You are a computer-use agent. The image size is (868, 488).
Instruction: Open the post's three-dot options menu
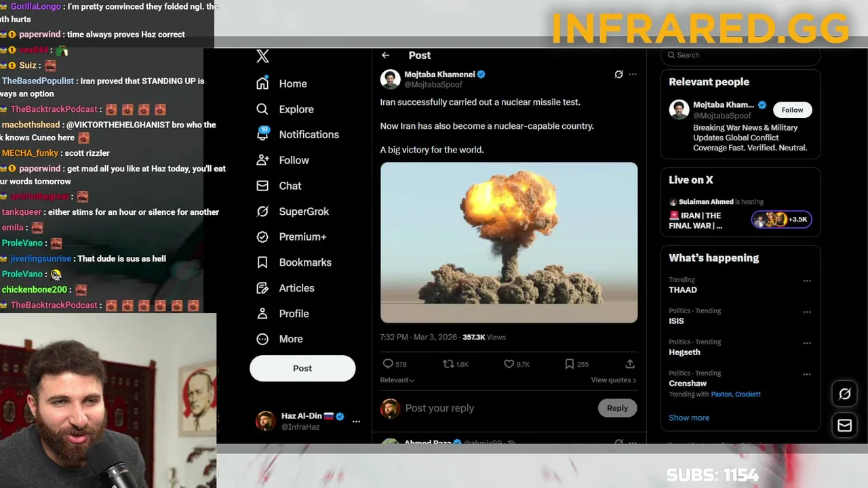pyautogui.click(x=633, y=75)
